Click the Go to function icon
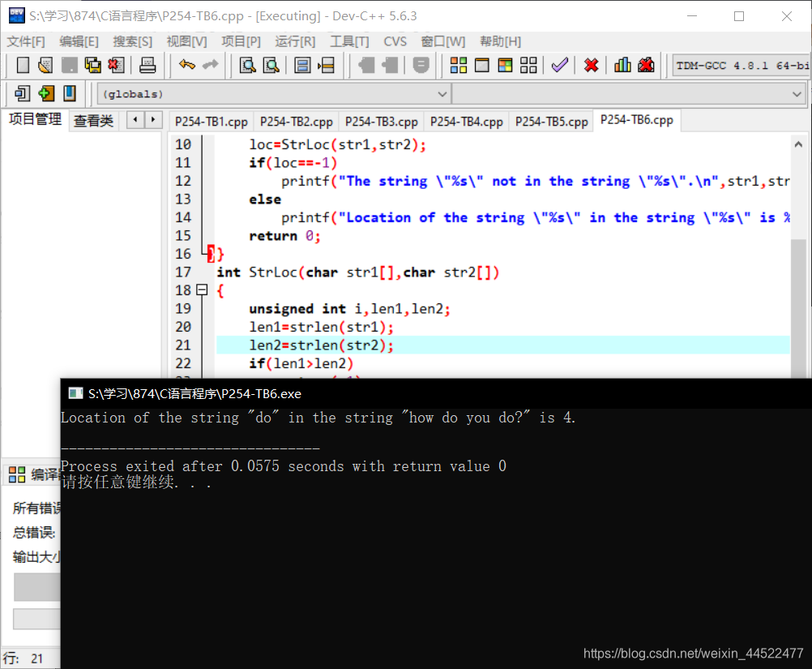 302,66
